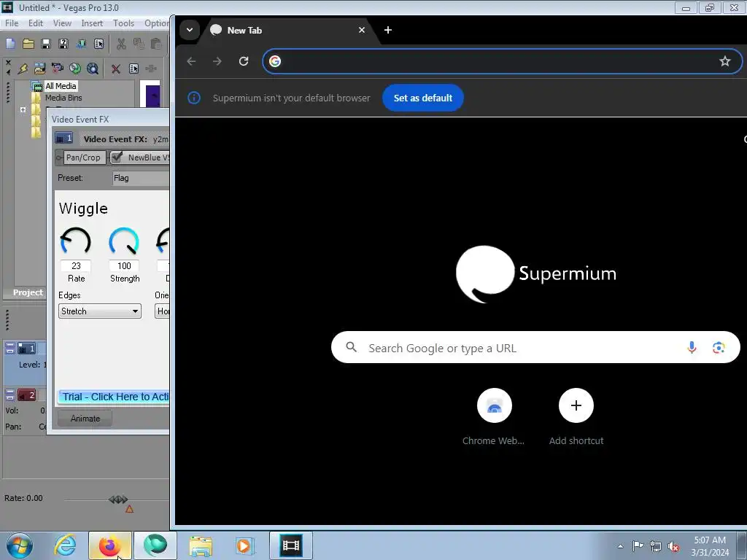Screen dimensions: 747x560
Task: Click the Copy icon in Vegas toolbar
Action: click(x=139, y=44)
